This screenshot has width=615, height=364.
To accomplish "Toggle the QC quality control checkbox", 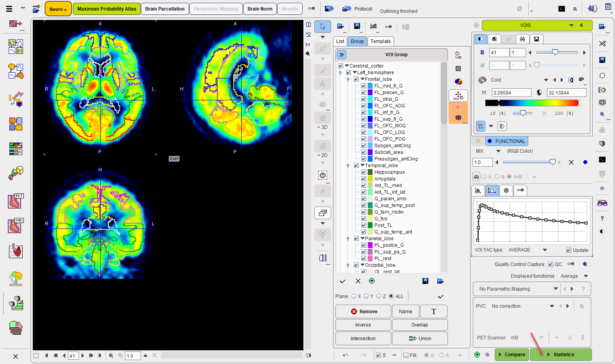I will coord(551,264).
